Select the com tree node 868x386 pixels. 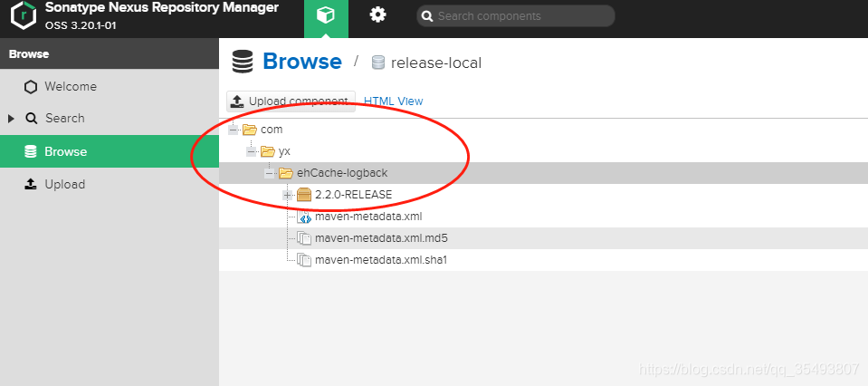click(x=272, y=130)
